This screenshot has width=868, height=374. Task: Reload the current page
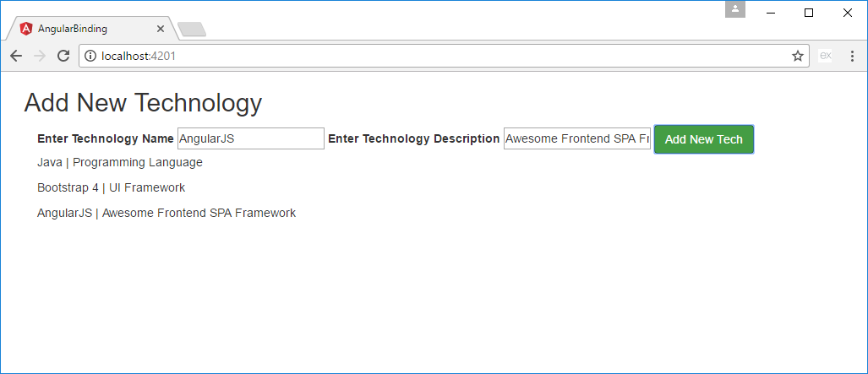click(63, 56)
